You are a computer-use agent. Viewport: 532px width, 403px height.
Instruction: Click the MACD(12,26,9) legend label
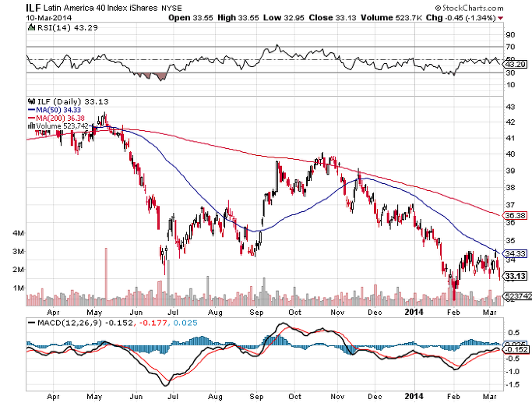pyautogui.click(x=69, y=323)
